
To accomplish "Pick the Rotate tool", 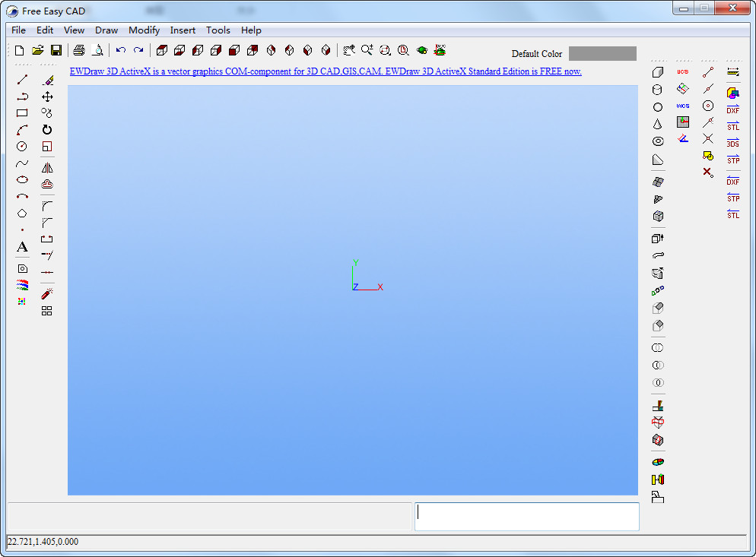I will tap(47, 130).
